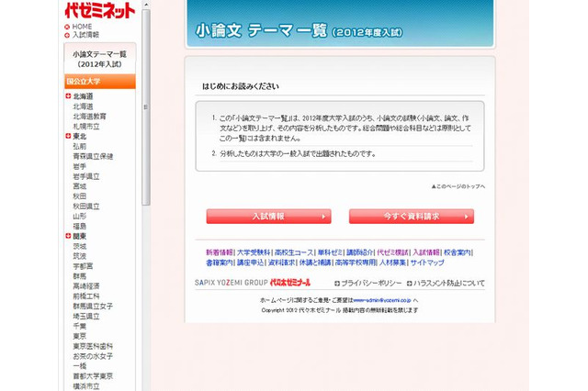
Task: Open the 大学受験科 footer link
Action: coord(254,252)
